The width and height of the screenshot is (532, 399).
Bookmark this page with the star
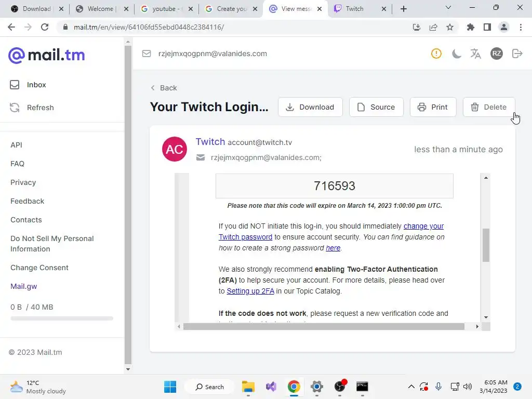(450, 27)
